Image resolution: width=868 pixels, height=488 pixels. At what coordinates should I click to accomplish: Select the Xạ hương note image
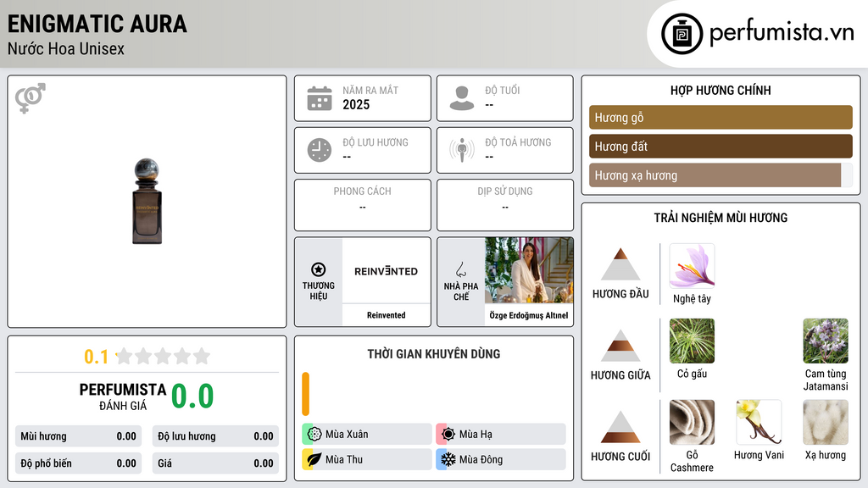coord(826,422)
